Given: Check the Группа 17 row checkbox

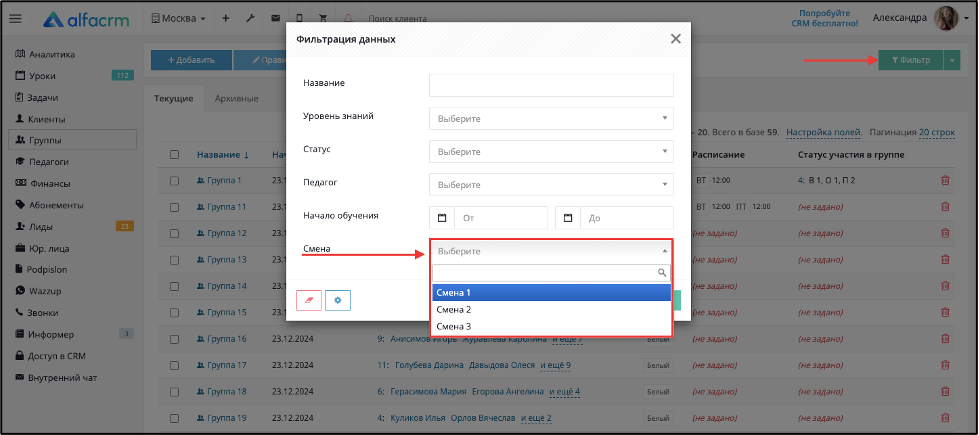Looking at the screenshot, I should click(175, 365).
